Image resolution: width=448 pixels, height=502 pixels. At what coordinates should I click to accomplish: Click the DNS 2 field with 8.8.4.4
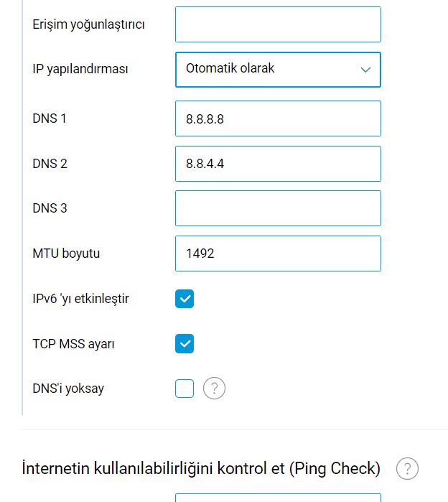tap(278, 164)
